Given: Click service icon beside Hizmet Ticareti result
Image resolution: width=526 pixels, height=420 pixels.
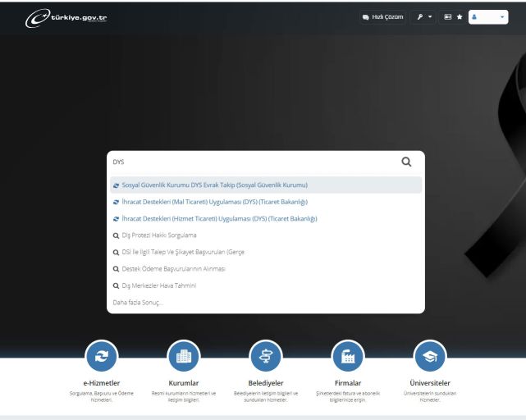Looking at the screenshot, I should (x=116, y=219).
